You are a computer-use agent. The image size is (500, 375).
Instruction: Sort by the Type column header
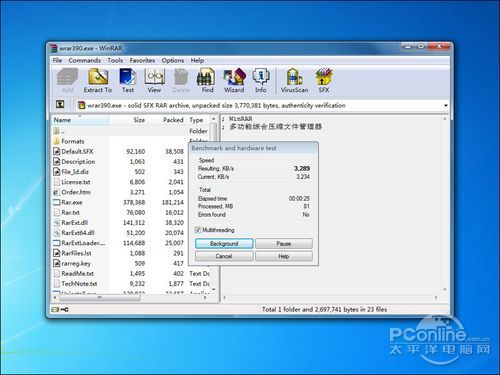click(x=199, y=120)
